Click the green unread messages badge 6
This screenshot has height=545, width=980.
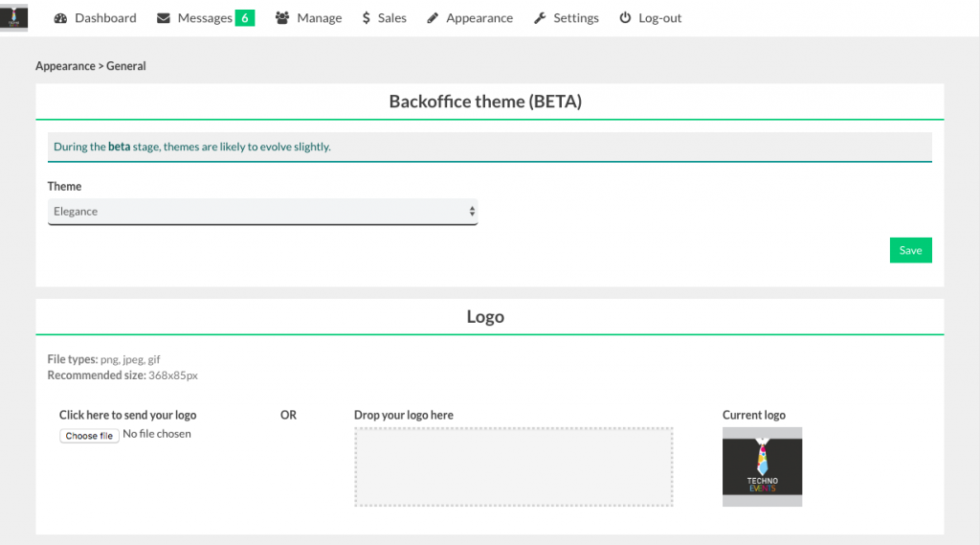pyautogui.click(x=245, y=18)
